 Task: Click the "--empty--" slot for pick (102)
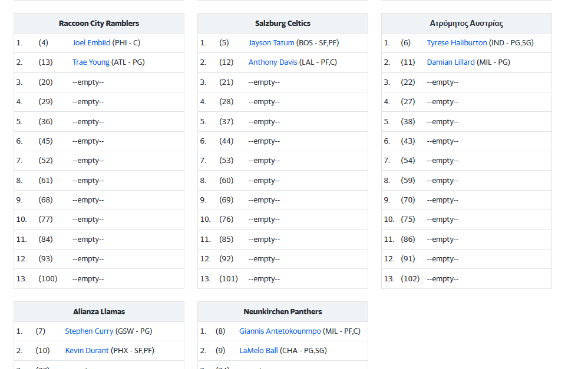tap(442, 279)
